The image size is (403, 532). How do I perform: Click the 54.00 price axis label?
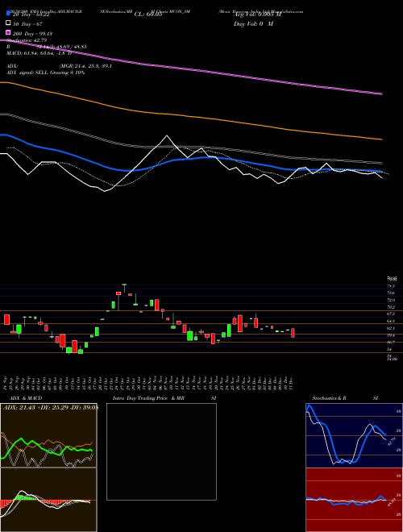click(392, 359)
